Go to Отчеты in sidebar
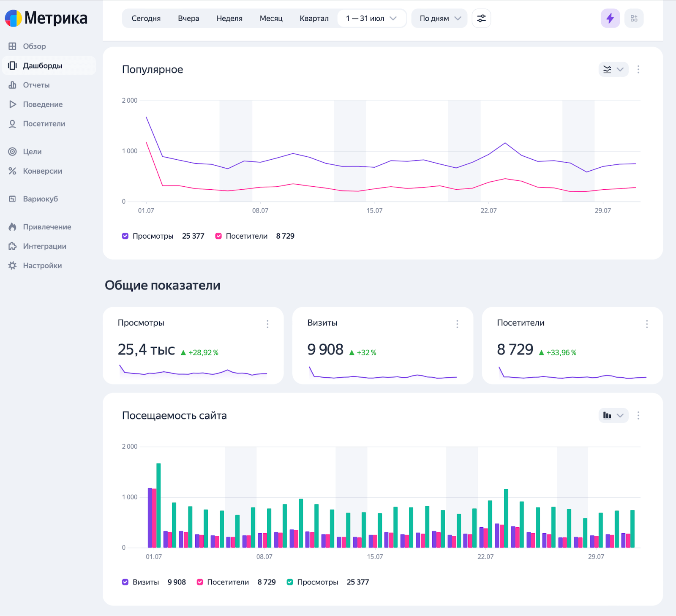The height and width of the screenshot is (616, 676). [x=36, y=85]
